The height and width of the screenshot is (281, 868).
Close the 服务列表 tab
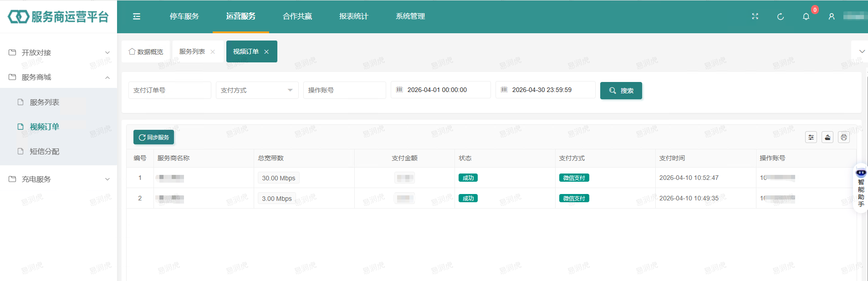(213, 52)
